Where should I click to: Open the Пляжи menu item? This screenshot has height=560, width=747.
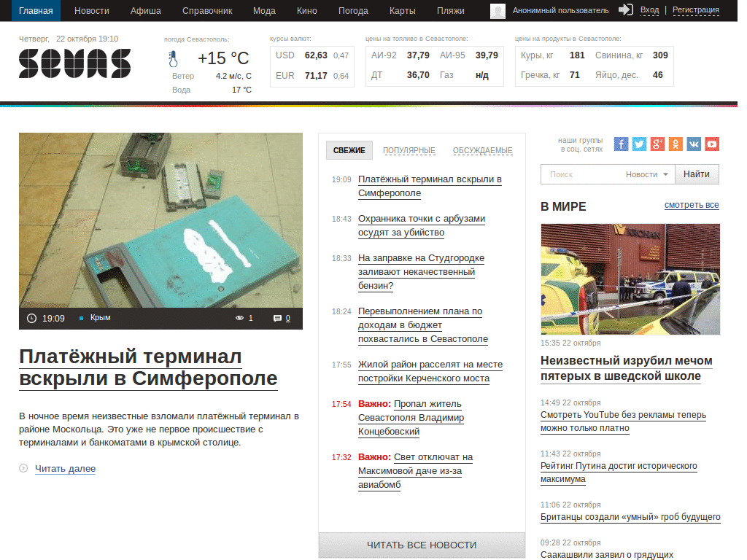click(451, 10)
